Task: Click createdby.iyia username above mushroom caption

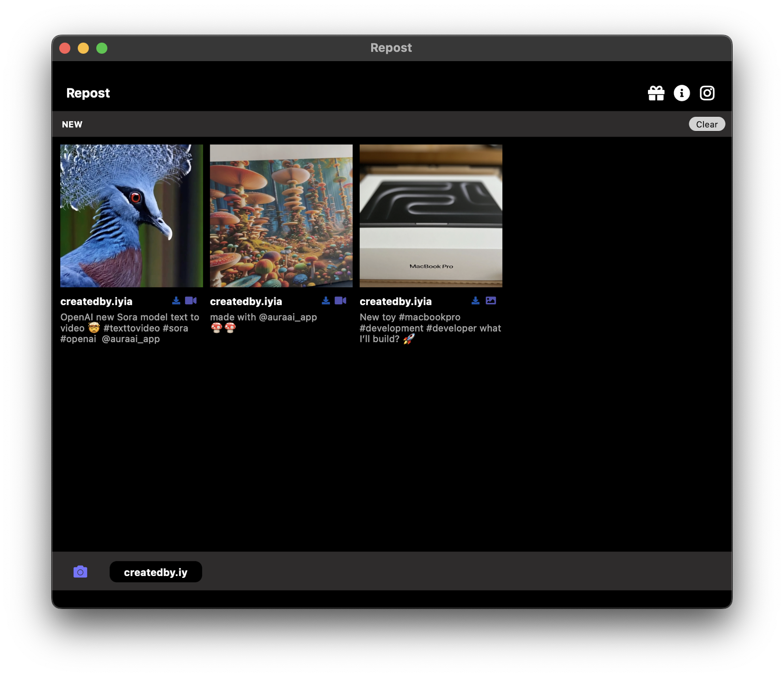Action: pos(246,301)
